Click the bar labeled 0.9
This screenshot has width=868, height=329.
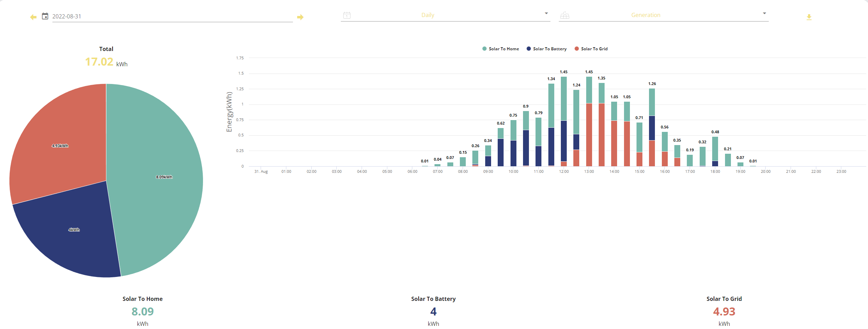pos(526,138)
